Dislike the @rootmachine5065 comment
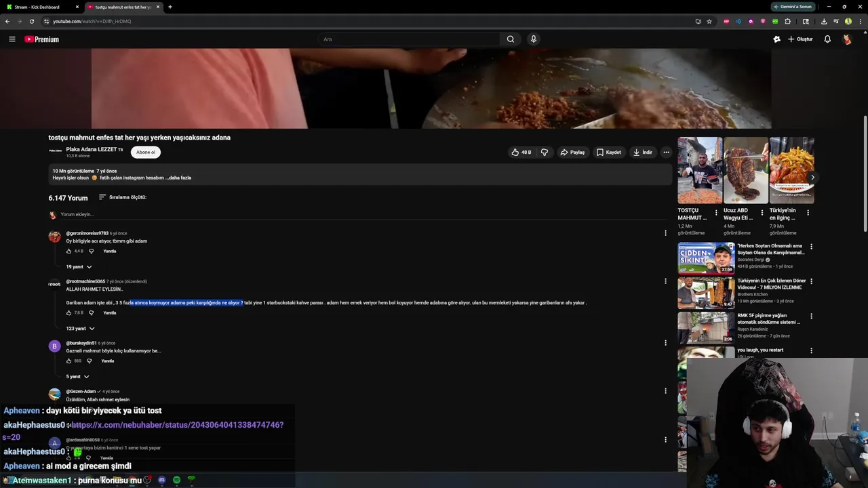Image resolution: width=868 pixels, height=488 pixels. tap(92, 312)
